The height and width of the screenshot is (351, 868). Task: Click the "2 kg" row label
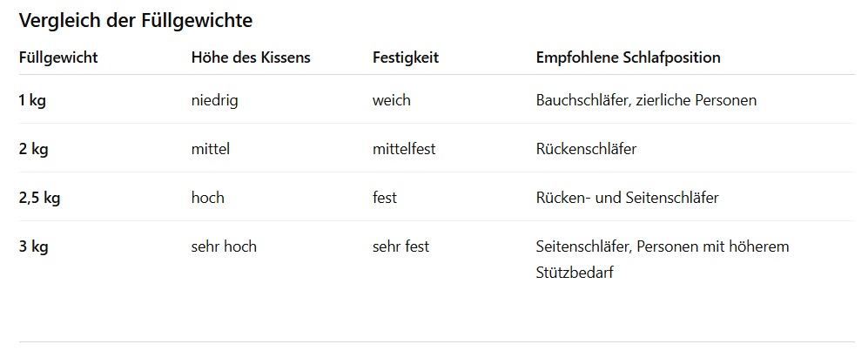[x=33, y=149]
